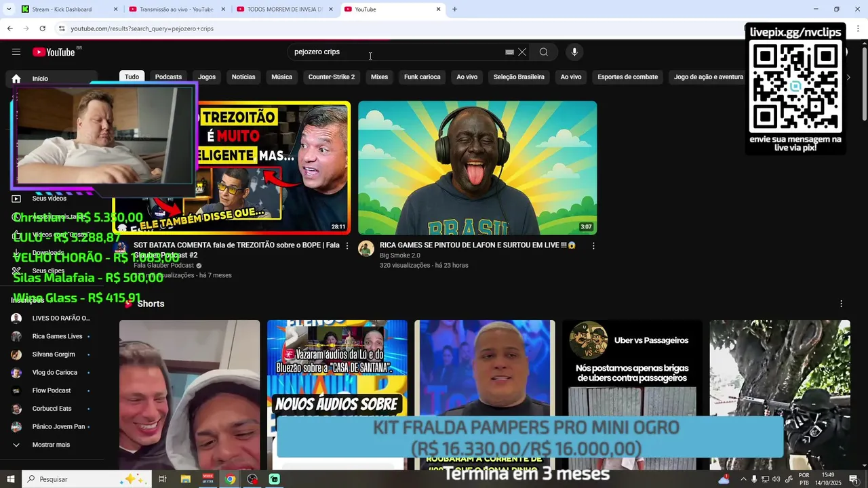The image size is (868, 488).
Task: Choose the Funk carioca chip
Action: click(422, 77)
